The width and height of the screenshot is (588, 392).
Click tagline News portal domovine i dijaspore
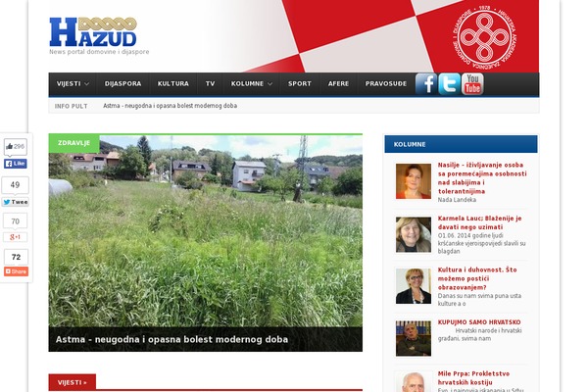tap(99, 52)
